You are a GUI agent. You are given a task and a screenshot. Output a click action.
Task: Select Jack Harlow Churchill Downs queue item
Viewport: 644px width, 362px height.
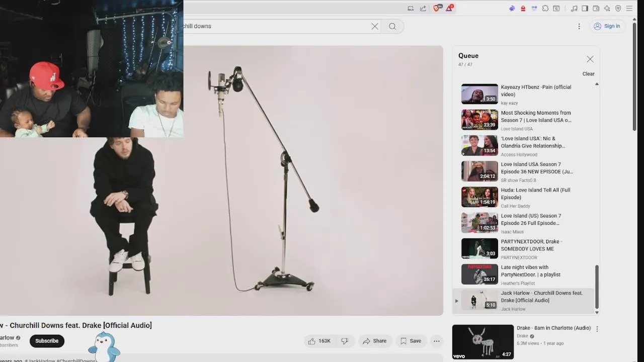click(523, 301)
